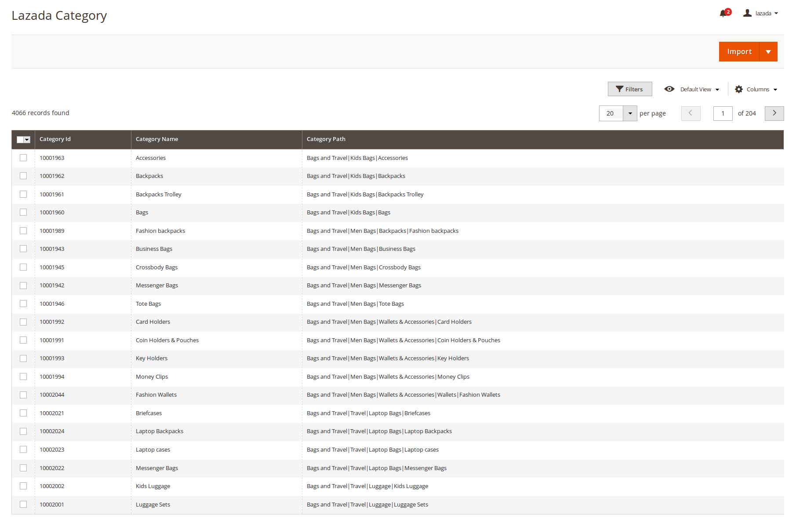Click the eye icon beside Default View
The image size is (796, 532).
669,89
